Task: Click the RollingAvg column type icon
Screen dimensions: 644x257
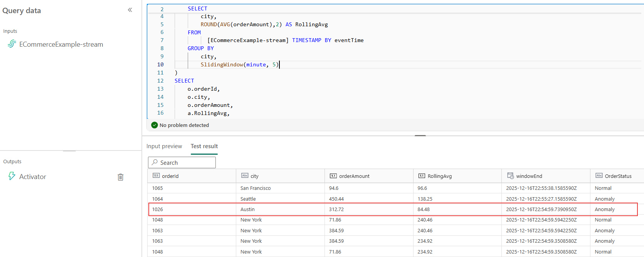Action: click(422, 176)
